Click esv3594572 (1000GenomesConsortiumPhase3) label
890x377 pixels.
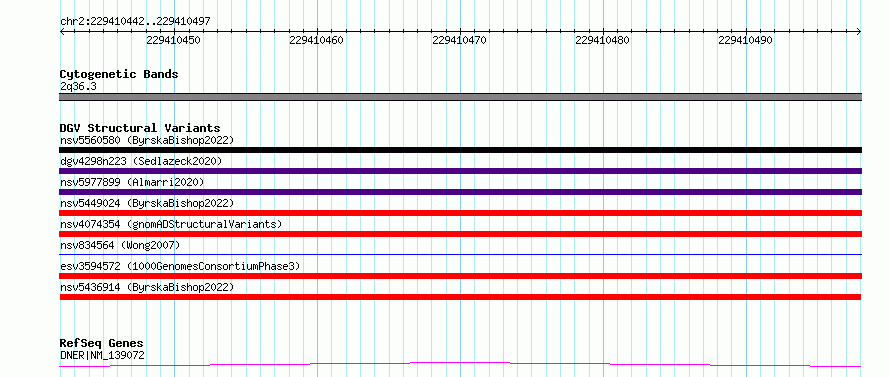pyautogui.click(x=180, y=266)
